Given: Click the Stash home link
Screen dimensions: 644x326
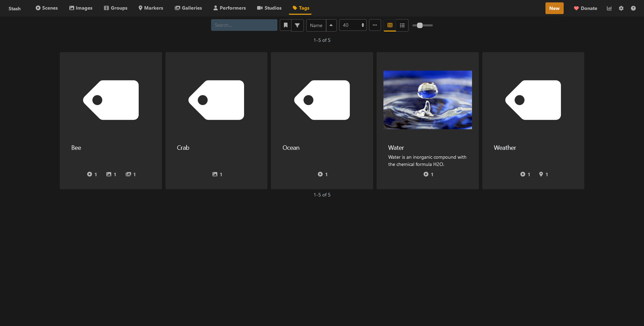Looking at the screenshot, I should (14, 8).
